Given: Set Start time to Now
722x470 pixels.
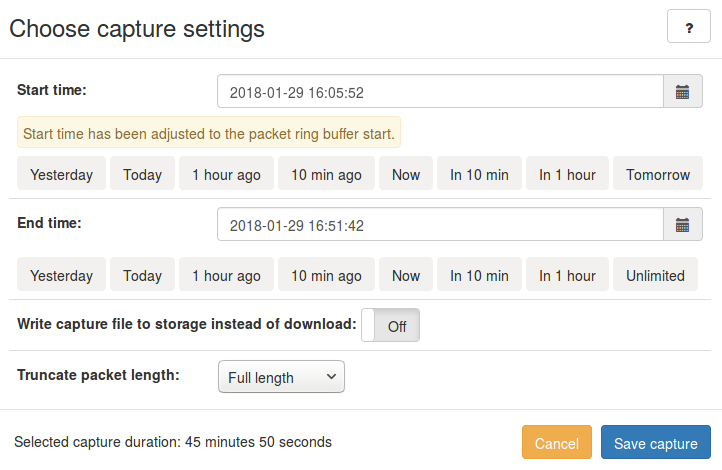Looking at the screenshot, I should pyautogui.click(x=406, y=173).
